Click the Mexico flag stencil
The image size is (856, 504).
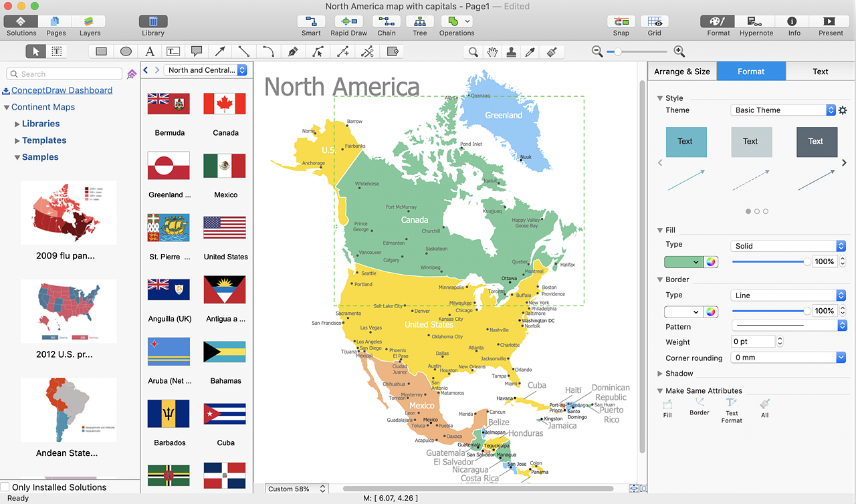(225, 166)
